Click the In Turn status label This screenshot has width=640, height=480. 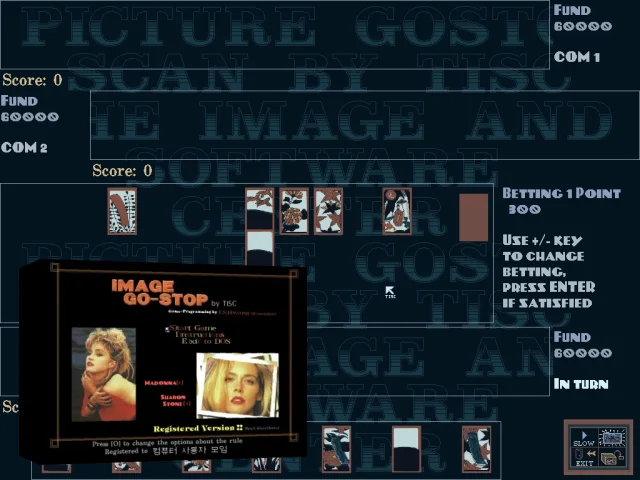click(581, 384)
